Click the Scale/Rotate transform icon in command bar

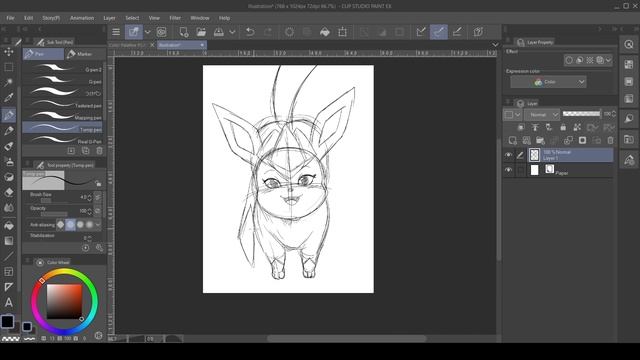(342, 32)
